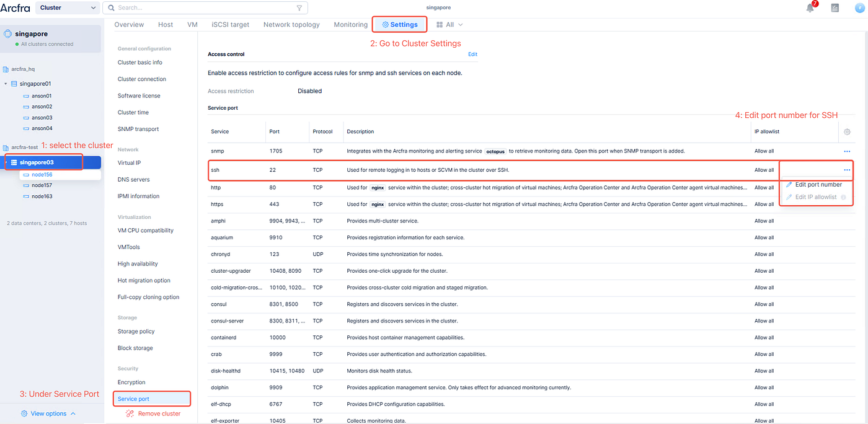Click the arcfra-test datacenter icon
Screen dimensions: 868x424
tap(6, 148)
